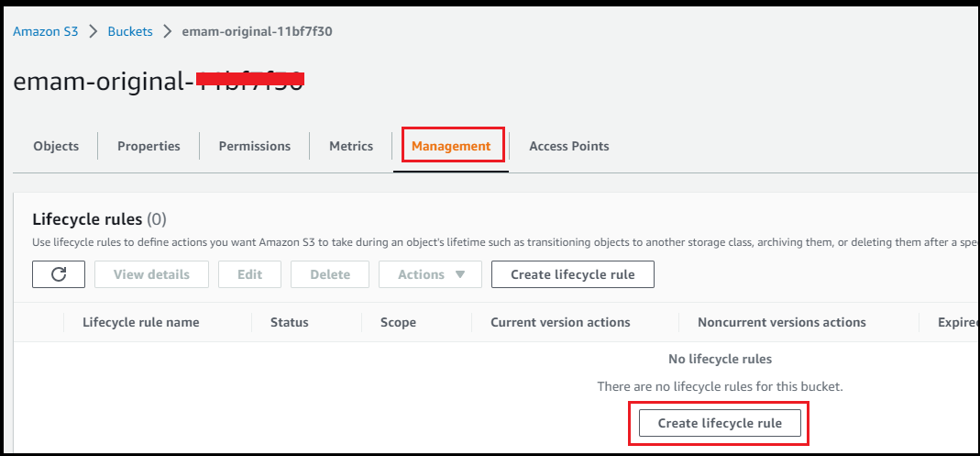This screenshot has width=980, height=456.
Task: Click the Edit lifecycle rule button
Action: [250, 274]
